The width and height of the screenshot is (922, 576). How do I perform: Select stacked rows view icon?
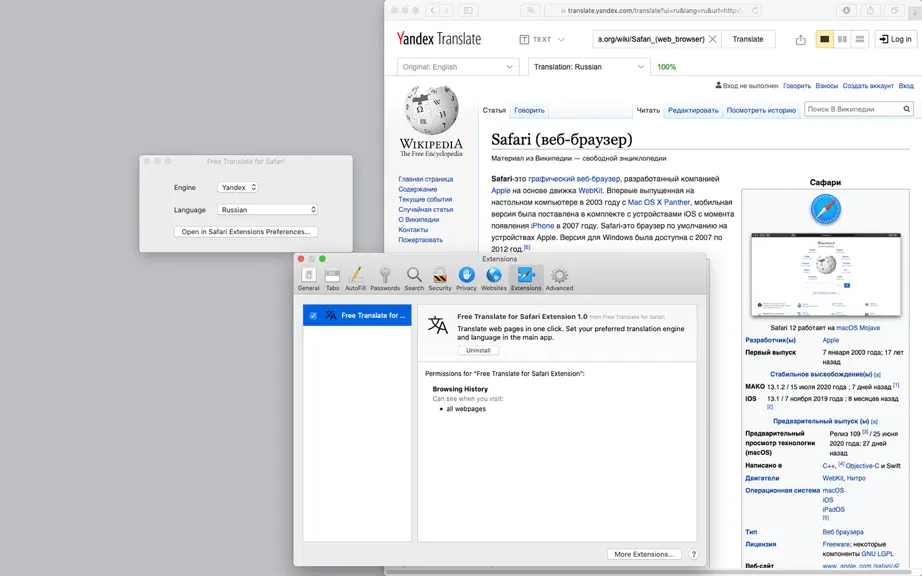860,39
